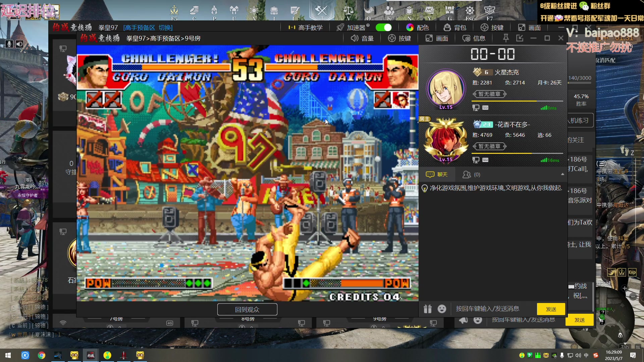Open the 信息 info panel
Screen dimensions: 644x362
[x=474, y=38]
